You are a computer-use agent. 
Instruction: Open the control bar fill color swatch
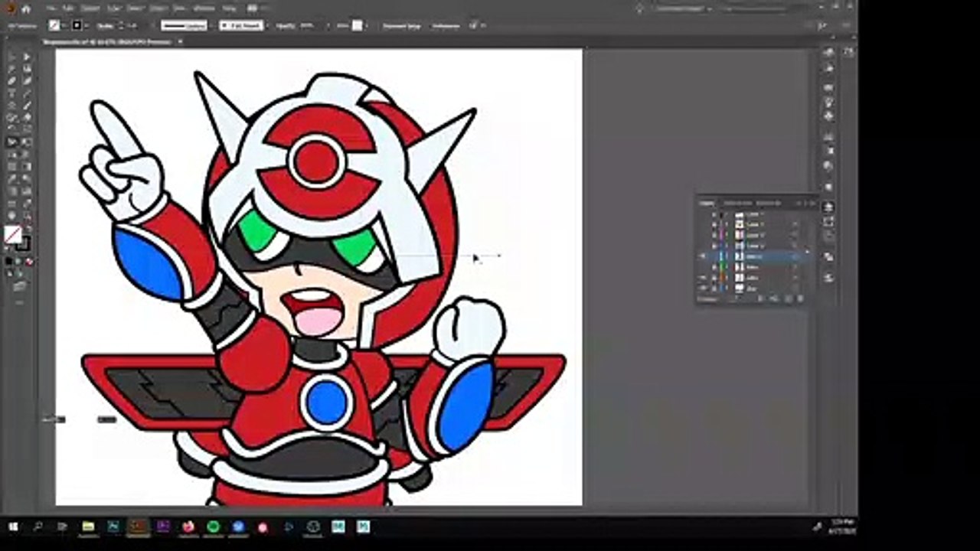(54, 25)
